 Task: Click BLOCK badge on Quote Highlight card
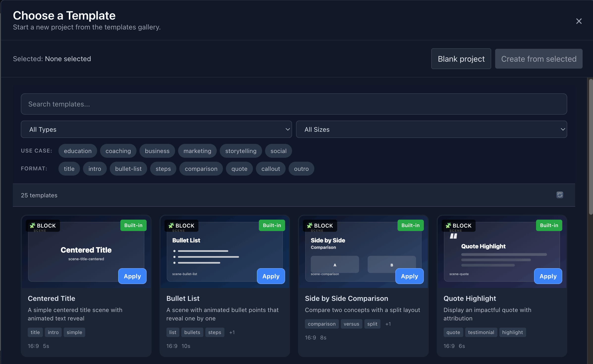(458, 226)
